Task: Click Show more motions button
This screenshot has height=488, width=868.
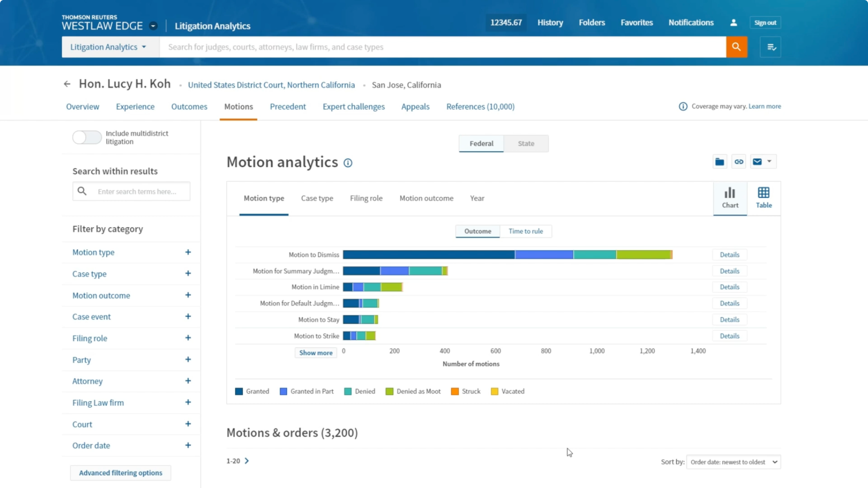Action: pos(316,353)
